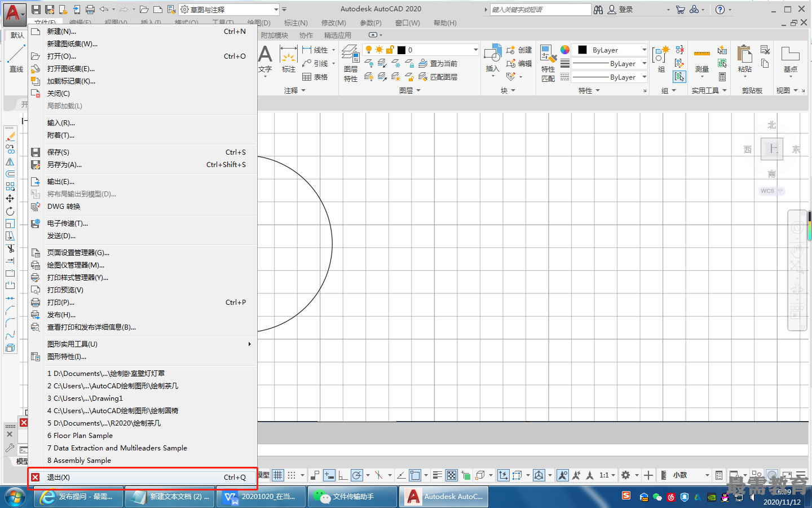Click the quick calculator icon in 实用工具

point(722,77)
